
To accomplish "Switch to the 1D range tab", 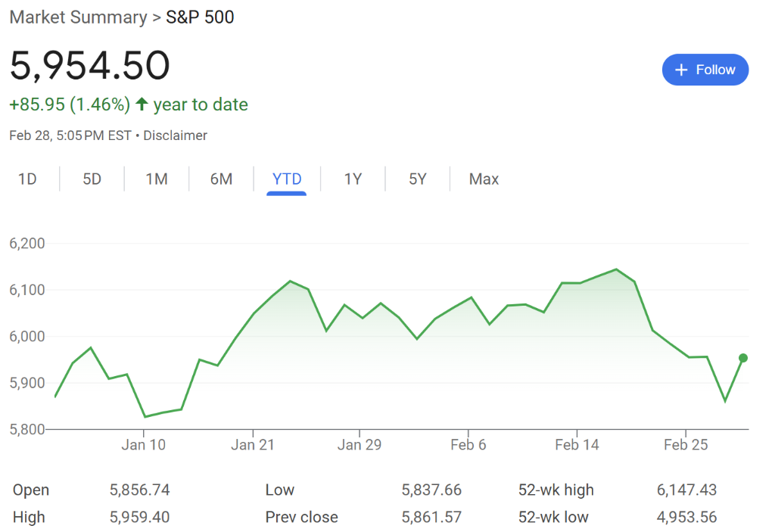I will [27, 179].
